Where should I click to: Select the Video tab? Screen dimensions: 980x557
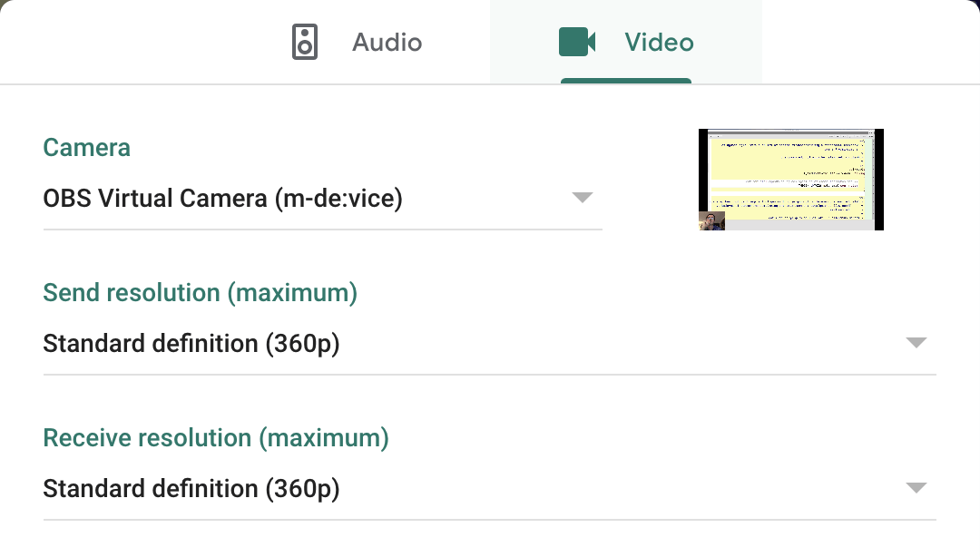tap(625, 42)
